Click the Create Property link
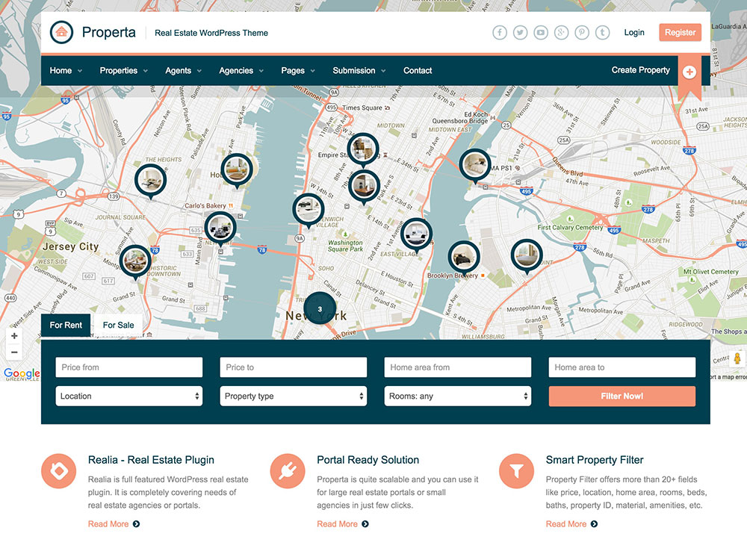Screen dimensions: 747x560 641,70
